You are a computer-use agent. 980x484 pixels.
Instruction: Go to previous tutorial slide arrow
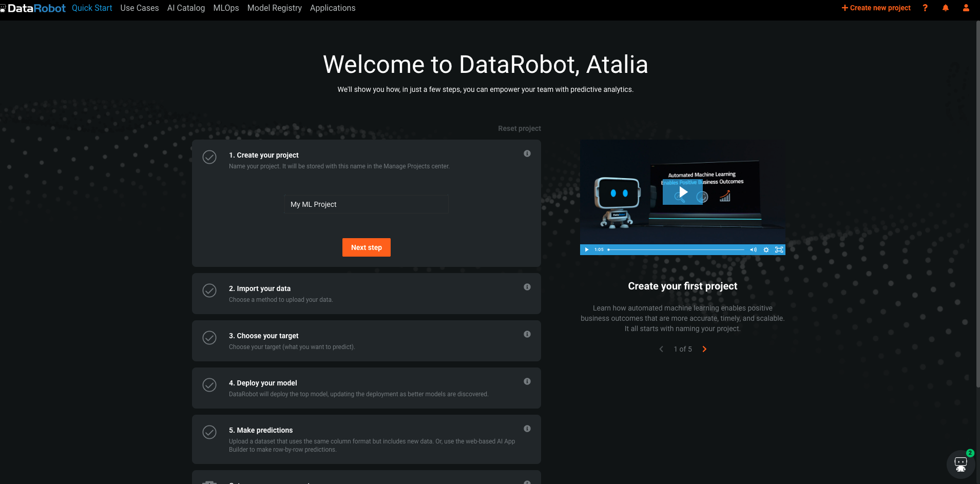661,349
